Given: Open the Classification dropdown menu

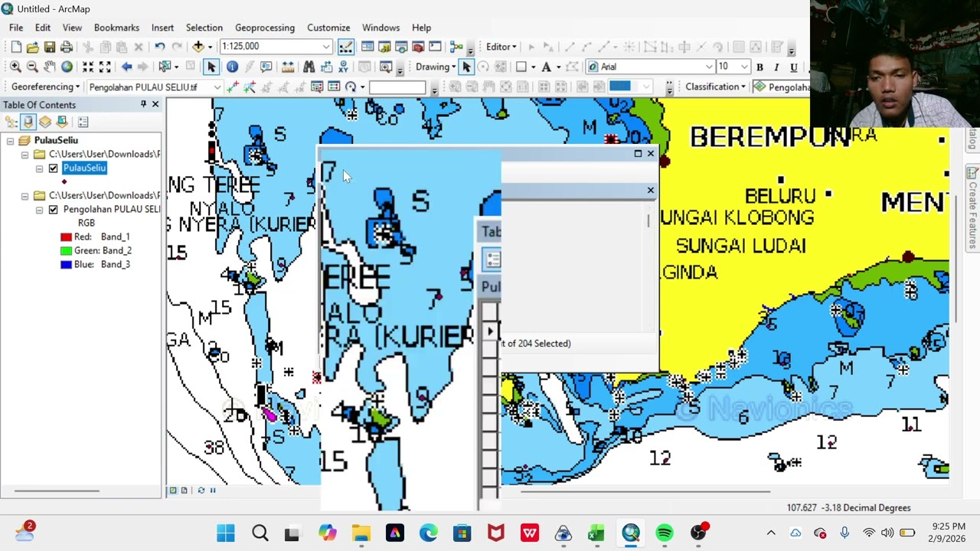Looking at the screenshot, I should (x=716, y=86).
